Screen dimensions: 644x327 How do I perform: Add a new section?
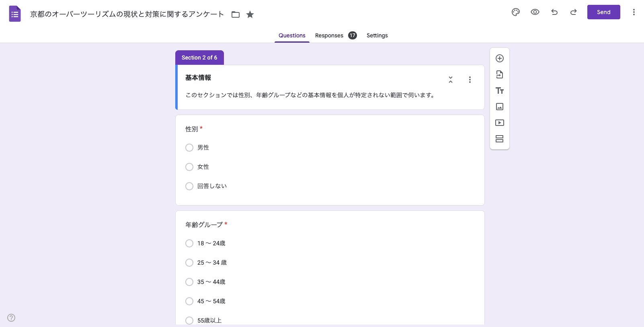point(500,139)
